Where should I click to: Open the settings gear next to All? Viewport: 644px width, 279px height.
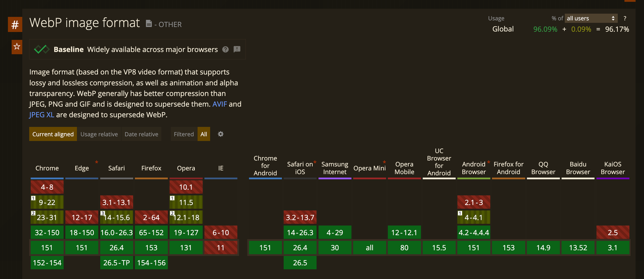pyautogui.click(x=221, y=134)
